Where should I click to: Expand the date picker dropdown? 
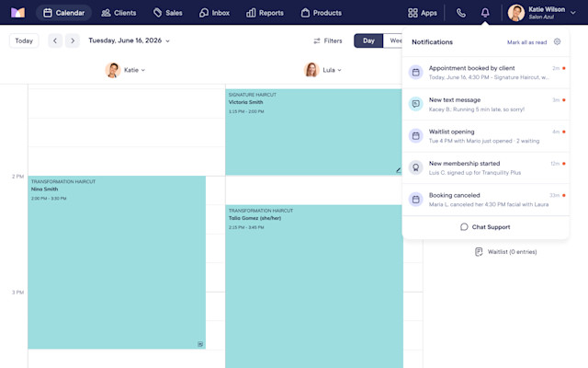tap(167, 40)
